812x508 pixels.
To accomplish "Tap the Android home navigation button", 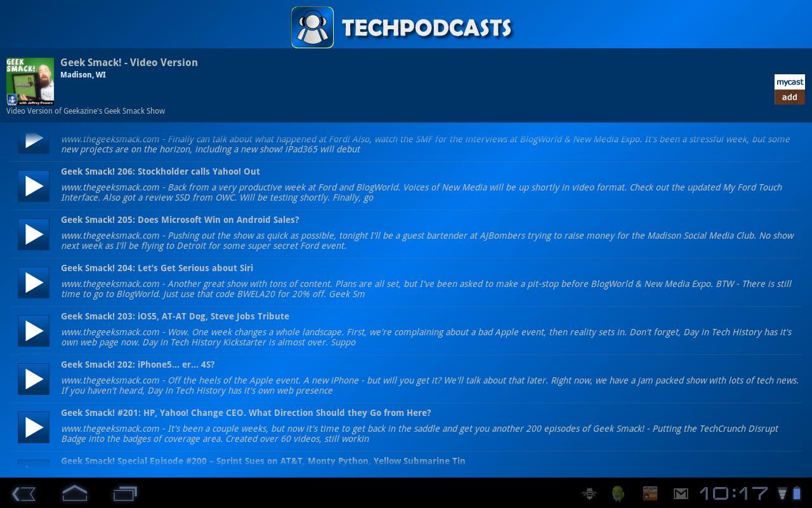I will click(x=74, y=493).
